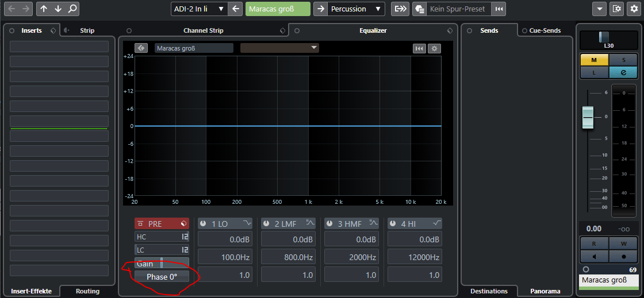Click the record enable dot button
Image resolution: width=644 pixels, height=298 pixels.
click(x=623, y=256)
